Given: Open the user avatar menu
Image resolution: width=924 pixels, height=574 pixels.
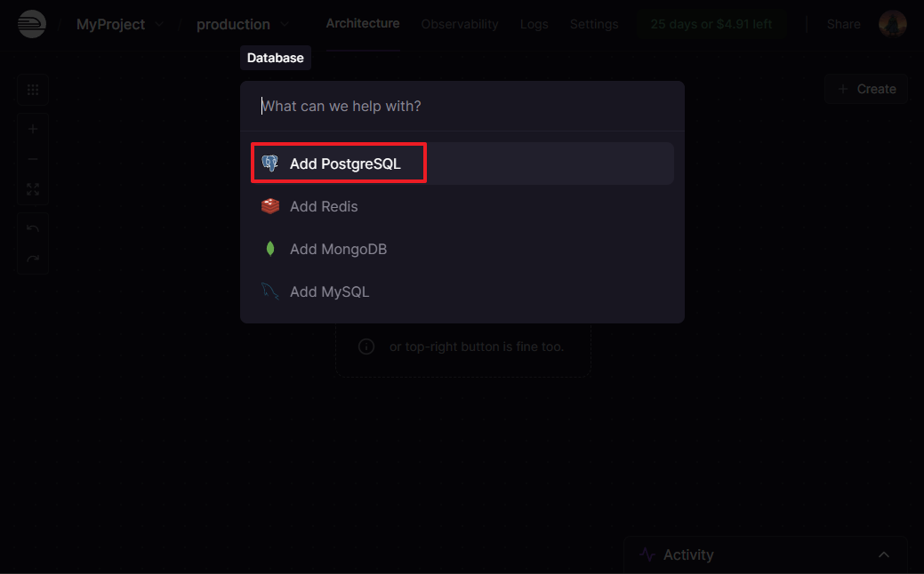Looking at the screenshot, I should (x=892, y=24).
